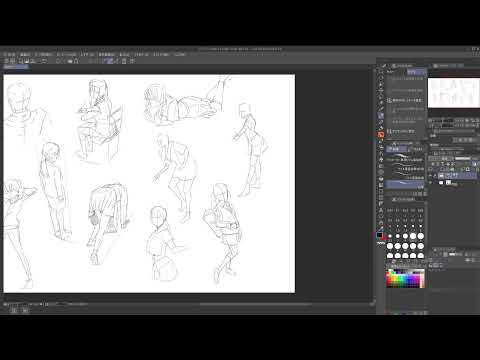Pick the red sub color swatch
Viewport: 480px width, 360px height.
[383, 238]
